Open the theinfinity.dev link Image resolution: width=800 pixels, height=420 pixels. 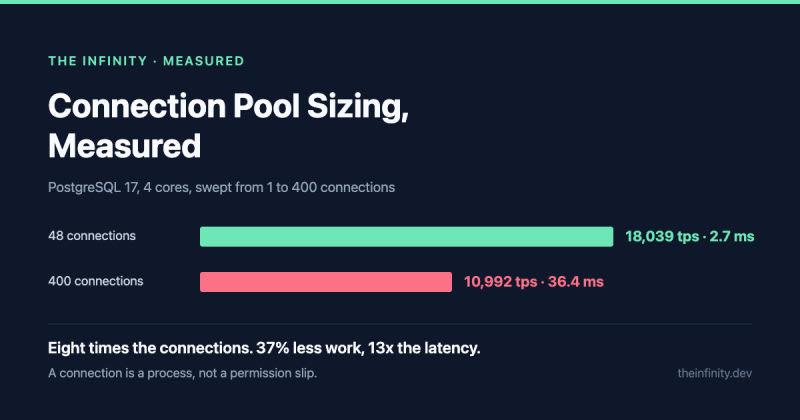[x=714, y=373]
